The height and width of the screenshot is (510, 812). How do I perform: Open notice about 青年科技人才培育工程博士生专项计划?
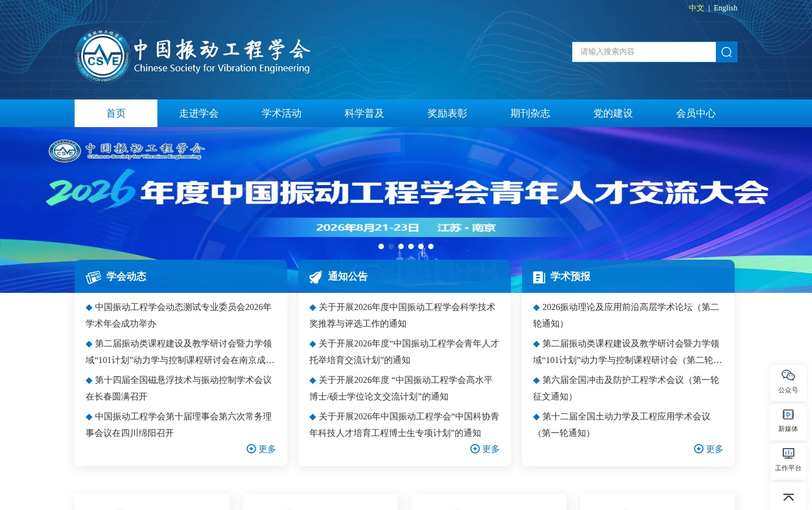point(404,425)
